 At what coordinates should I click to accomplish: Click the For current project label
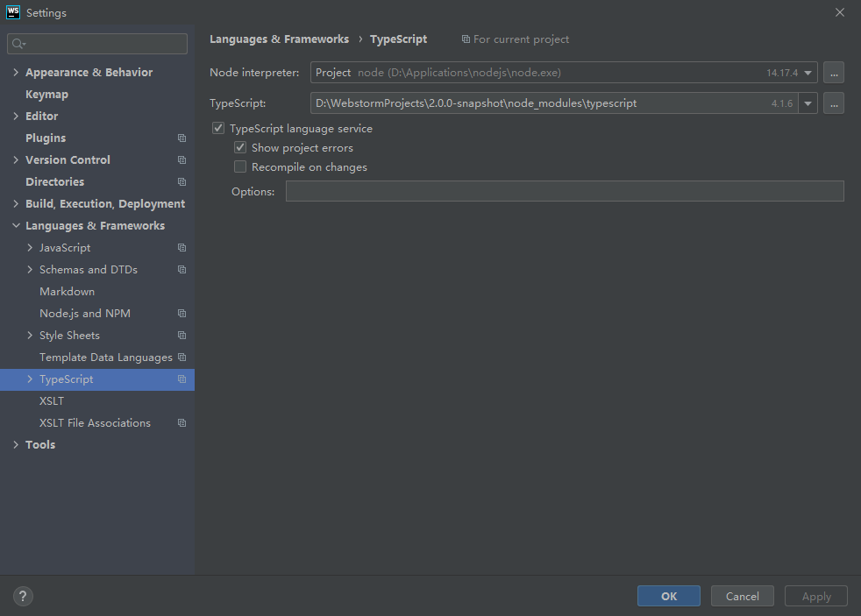point(521,39)
